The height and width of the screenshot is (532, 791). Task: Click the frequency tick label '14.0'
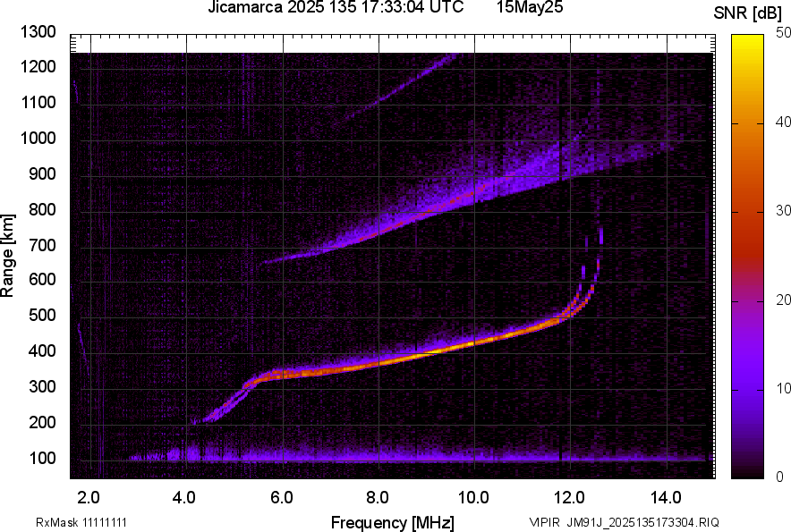click(666, 498)
